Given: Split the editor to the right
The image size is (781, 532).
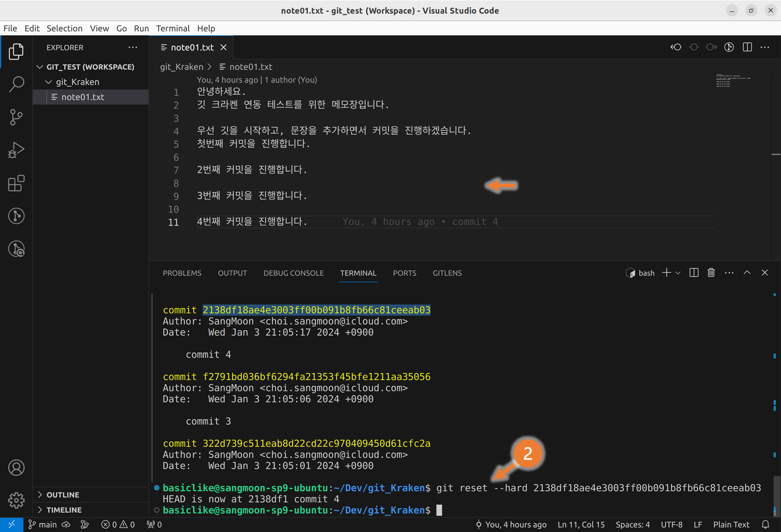Looking at the screenshot, I should [747, 47].
